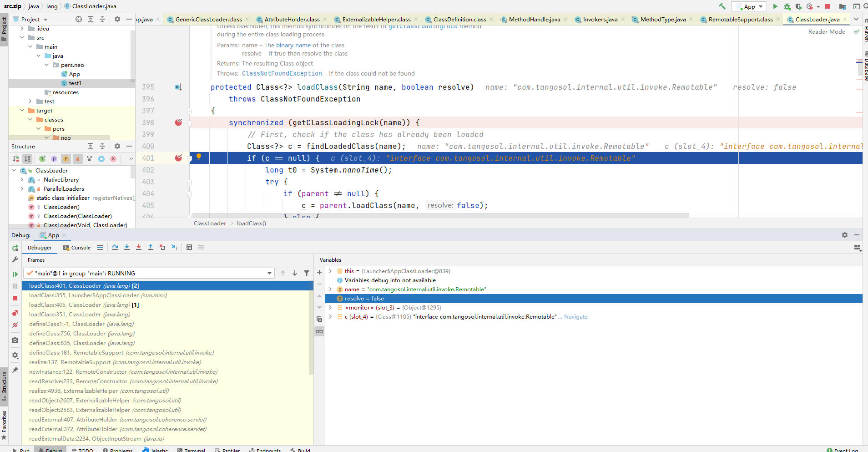Click the red Stop icon in debug sidebar

(x=15, y=298)
